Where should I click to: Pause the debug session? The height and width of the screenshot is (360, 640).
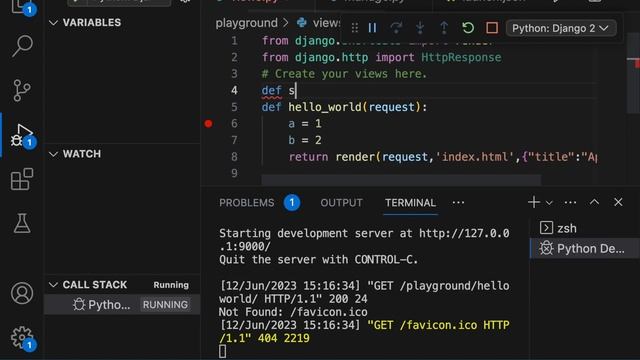click(x=372, y=28)
